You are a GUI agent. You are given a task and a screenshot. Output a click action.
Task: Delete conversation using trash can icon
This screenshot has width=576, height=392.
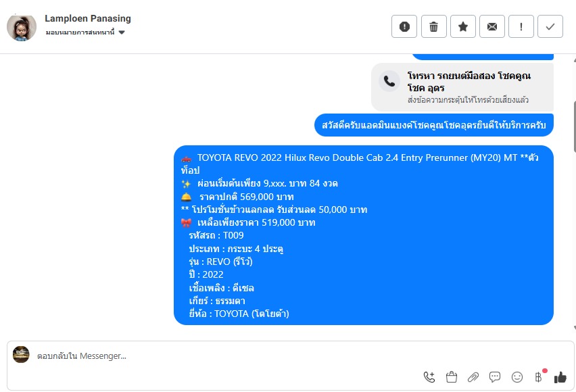[x=434, y=26]
